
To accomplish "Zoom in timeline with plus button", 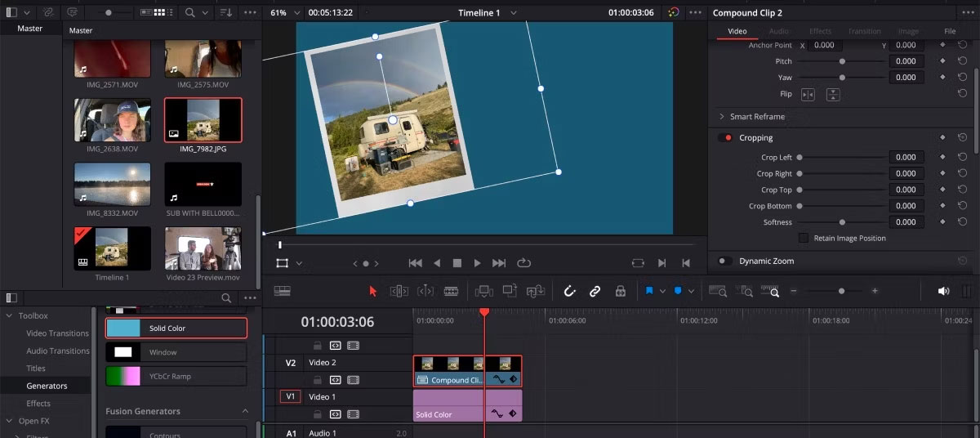I will click(875, 291).
